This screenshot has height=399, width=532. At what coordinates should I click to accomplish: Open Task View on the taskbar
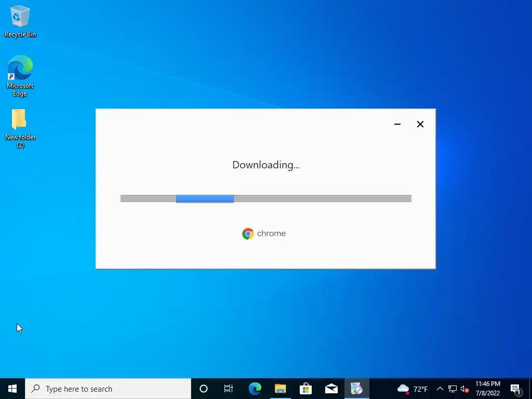tap(229, 389)
